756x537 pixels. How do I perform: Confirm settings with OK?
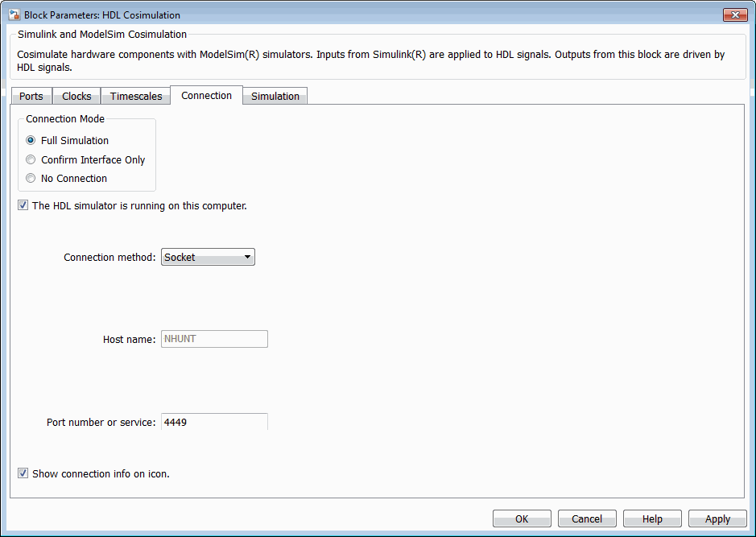[x=522, y=518]
